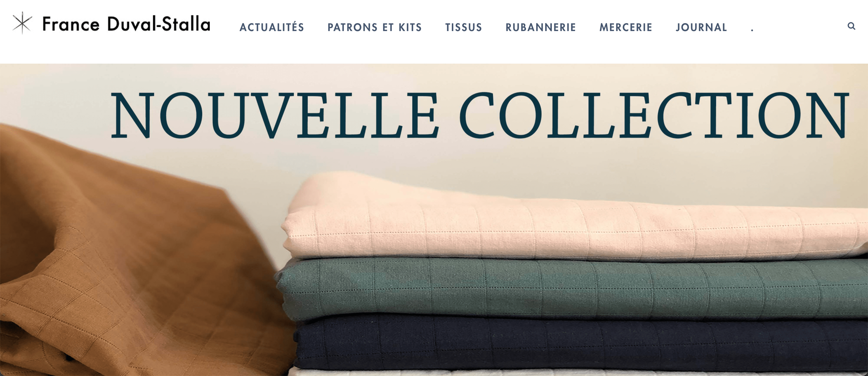Open the Tissus menu item
The height and width of the screenshot is (376, 868).
click(x=464, y=27)
